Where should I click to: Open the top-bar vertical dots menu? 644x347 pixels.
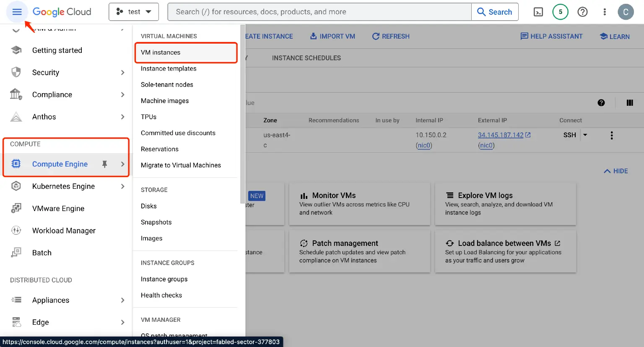click(605, 12)
